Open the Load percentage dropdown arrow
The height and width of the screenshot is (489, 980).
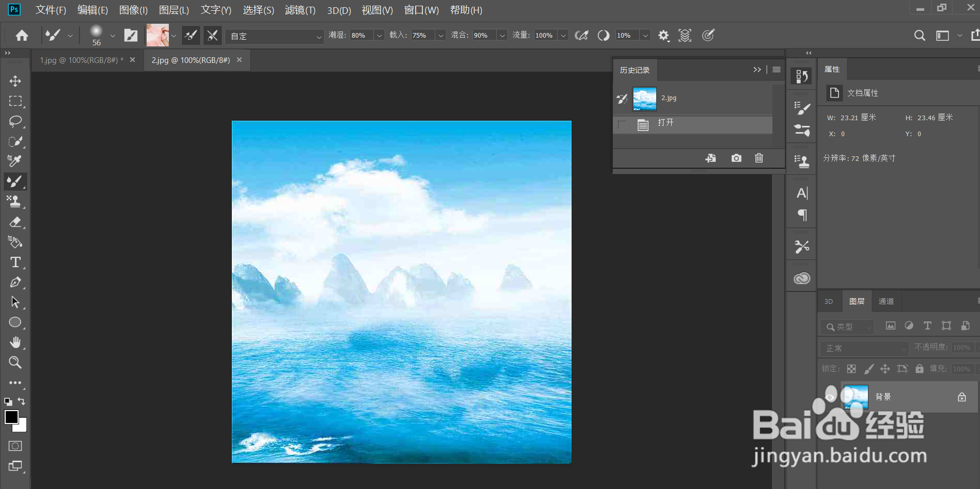(440, 35)
